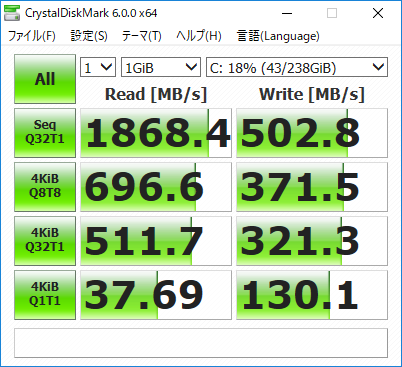This screenshot has height=367, width=402.
Task: Open the 1GiB test size dropdown
Action: (x=161, y=67)
